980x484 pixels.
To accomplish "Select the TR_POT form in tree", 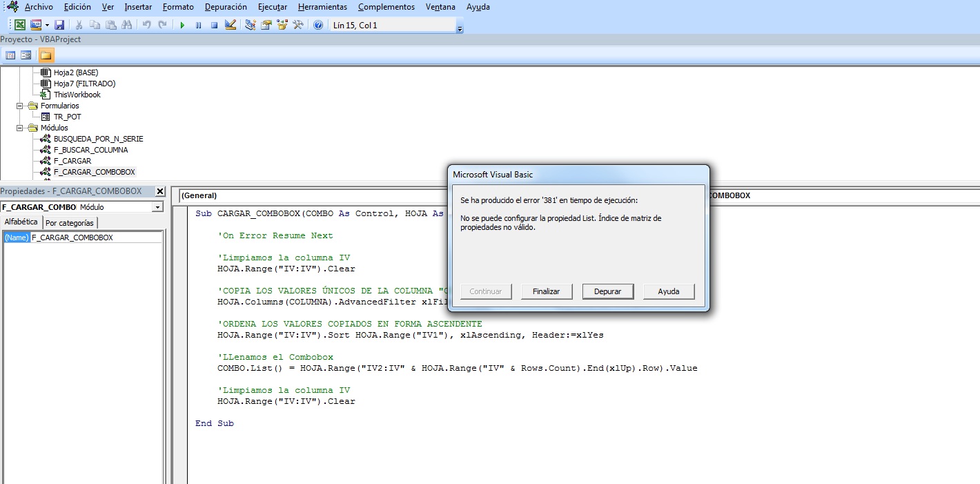I will point(67,117).
